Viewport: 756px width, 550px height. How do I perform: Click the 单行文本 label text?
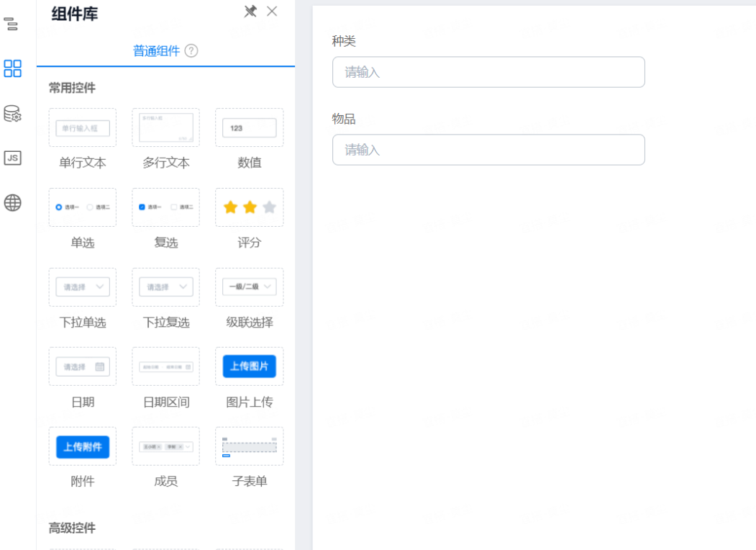83,163
